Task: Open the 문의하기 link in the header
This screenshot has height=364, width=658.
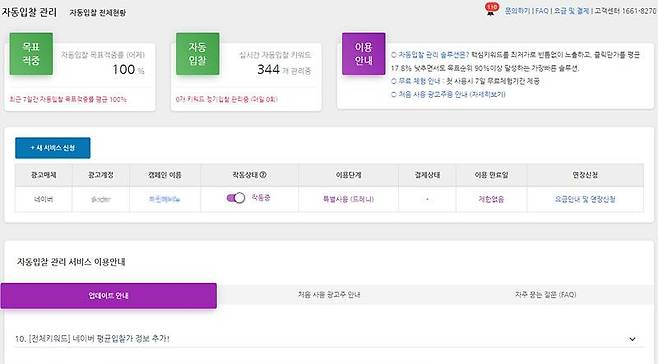Action: (517, 11)
